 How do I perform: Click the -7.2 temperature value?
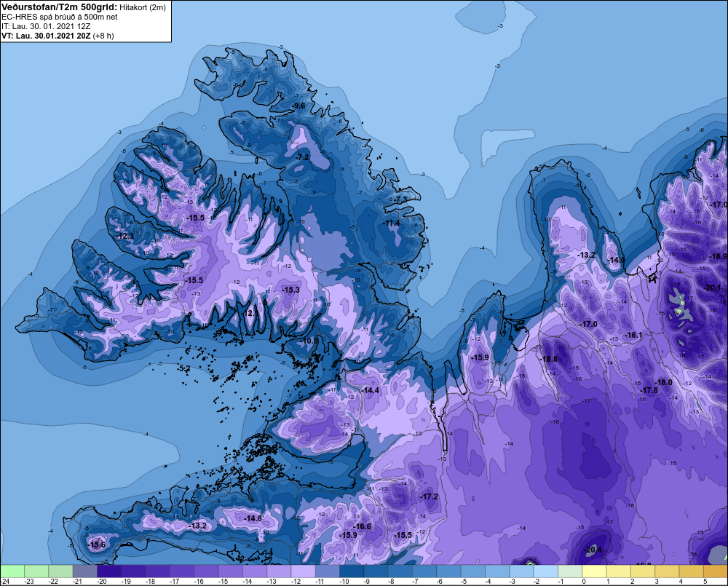(303, 157)
